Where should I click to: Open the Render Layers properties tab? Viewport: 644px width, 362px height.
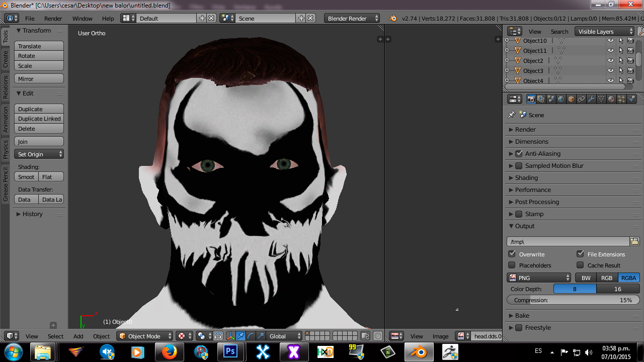[541, 99]
